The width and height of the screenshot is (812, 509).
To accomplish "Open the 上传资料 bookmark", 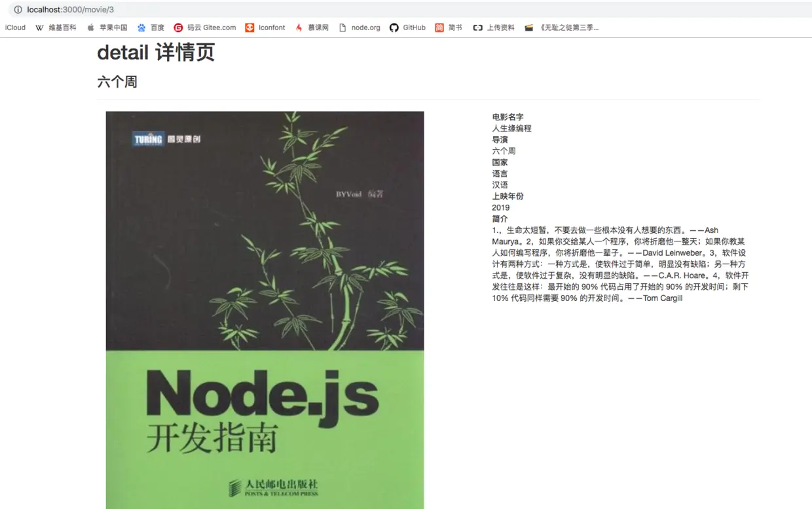I will (494, 27).
